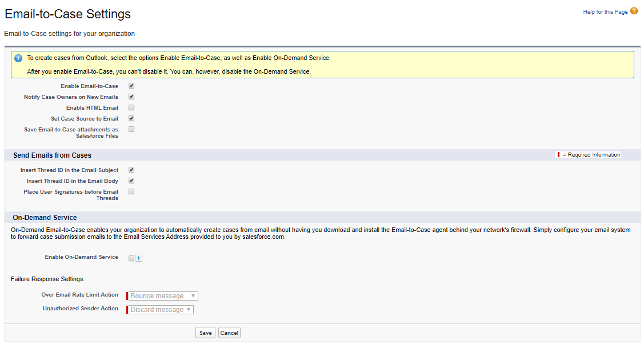Toggle Insert Thread ID in the Email Body
Image resolution: width=644 pixels, height=344 pixels.
point(131,181)
